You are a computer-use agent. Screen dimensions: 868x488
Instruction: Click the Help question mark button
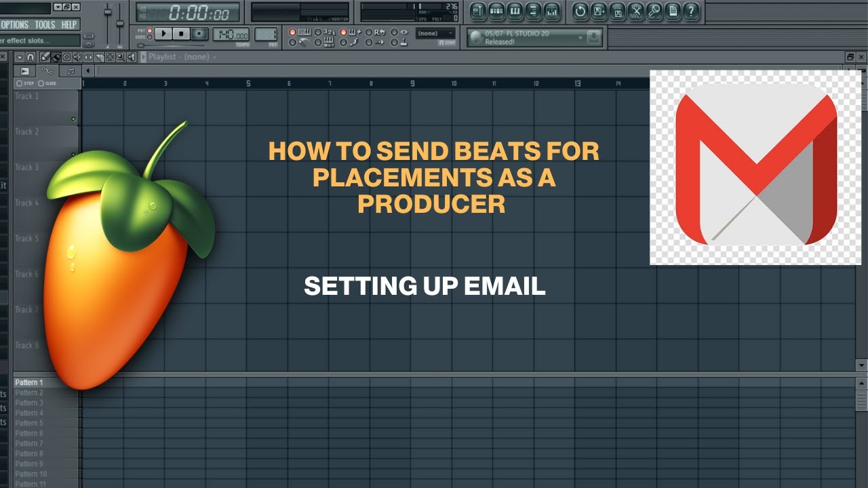690,12
